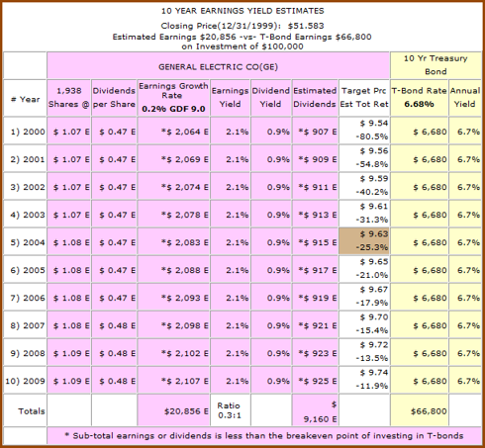Click the 1,938 Shares @ column header

coord(68,97)
